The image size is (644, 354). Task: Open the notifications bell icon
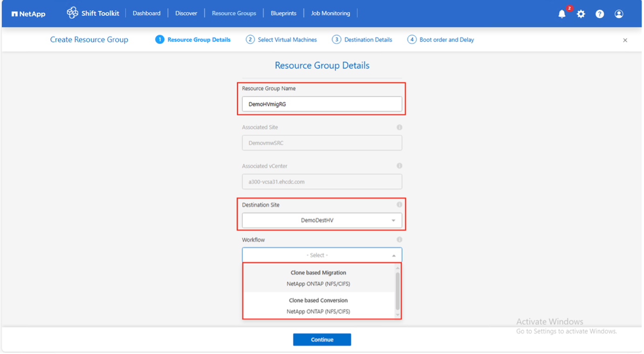click(x=562, y=14)
